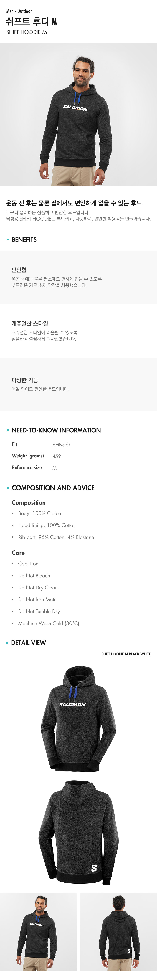
Task: Click the Reference size label
Action: tap(27, 467)
